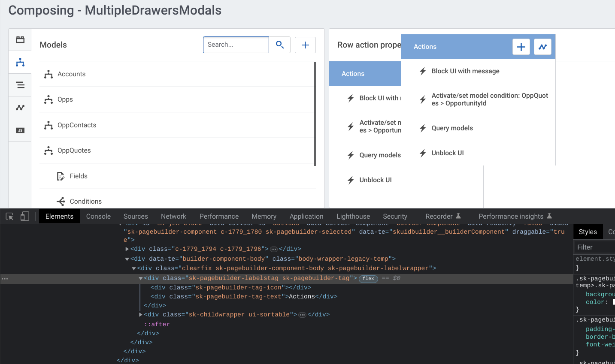Select Accounts model row
The width and height of the screenshot is (615, 364).
pos(177,74)
